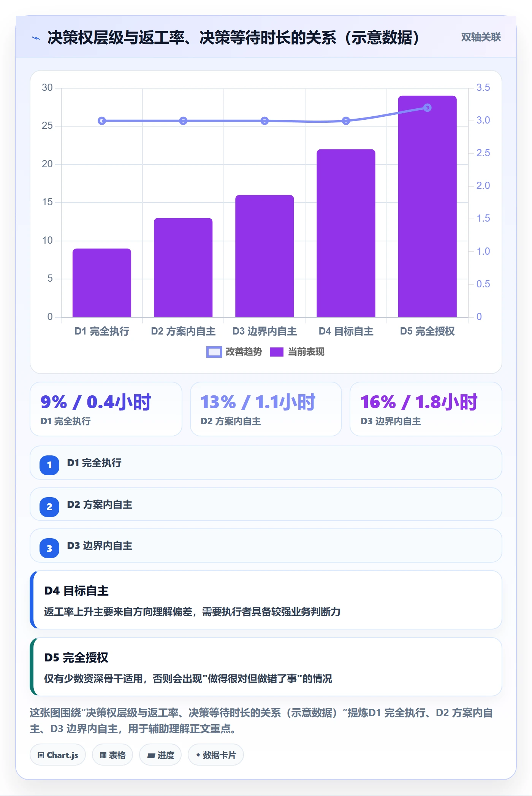Viewport: 532px width, 796px height.
Task: Select the 16% / 1.8小时 data card
Action: [x=426, y=409]
